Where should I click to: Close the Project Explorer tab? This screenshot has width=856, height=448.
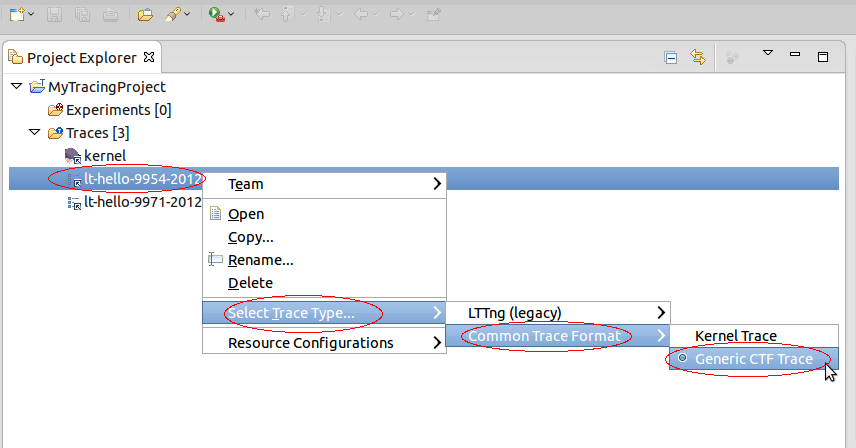[150, 58]
